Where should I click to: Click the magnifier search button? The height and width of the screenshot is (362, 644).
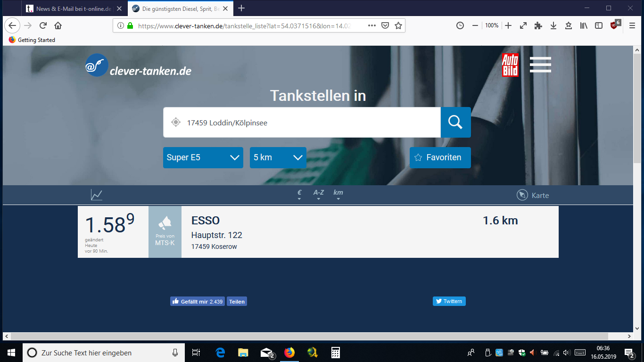[455, 122]
